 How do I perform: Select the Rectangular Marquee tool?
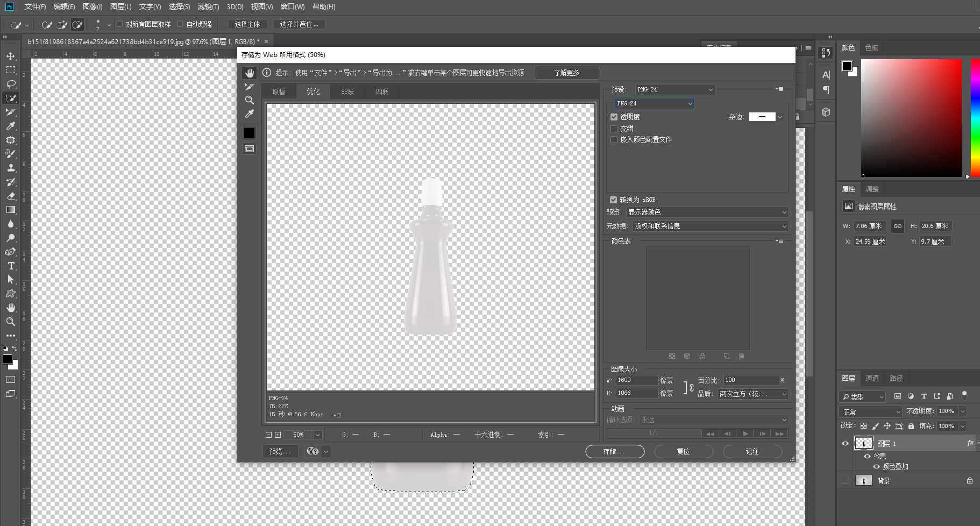coord(11,70)
